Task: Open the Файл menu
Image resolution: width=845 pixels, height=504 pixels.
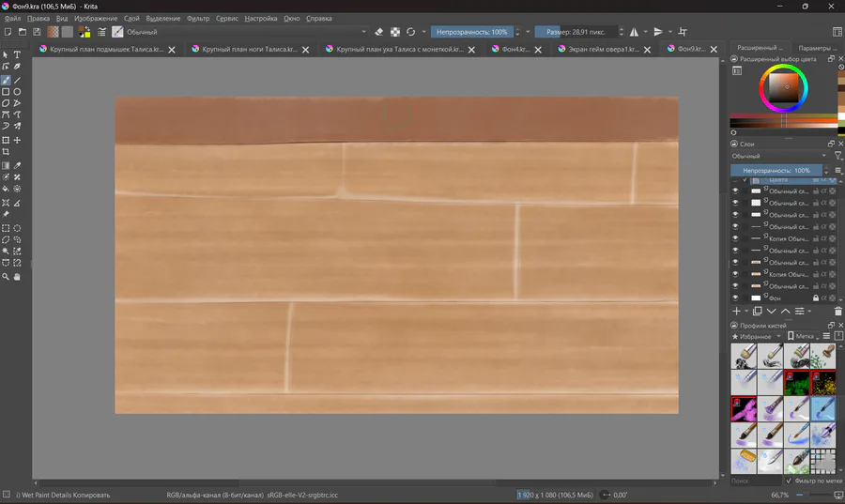Action: click(12, 19)
